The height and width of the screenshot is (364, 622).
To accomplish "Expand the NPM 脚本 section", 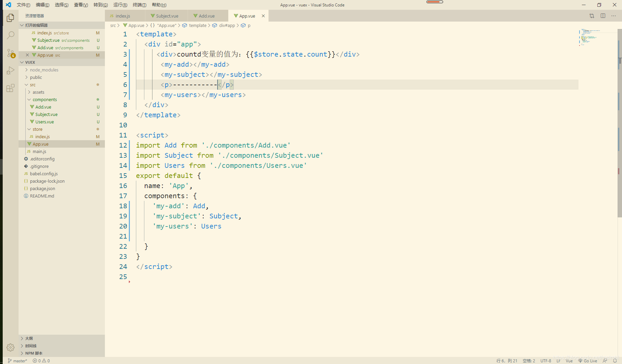I will [x=62, y=353].
